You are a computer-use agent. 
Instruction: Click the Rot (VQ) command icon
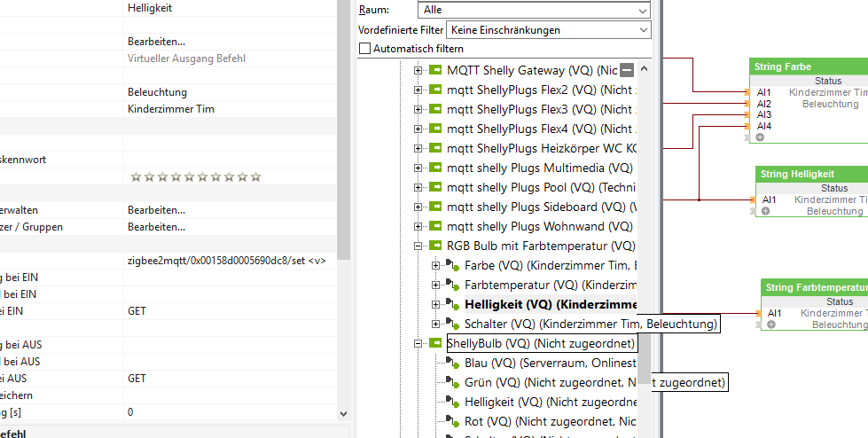(x=453, y=422)
